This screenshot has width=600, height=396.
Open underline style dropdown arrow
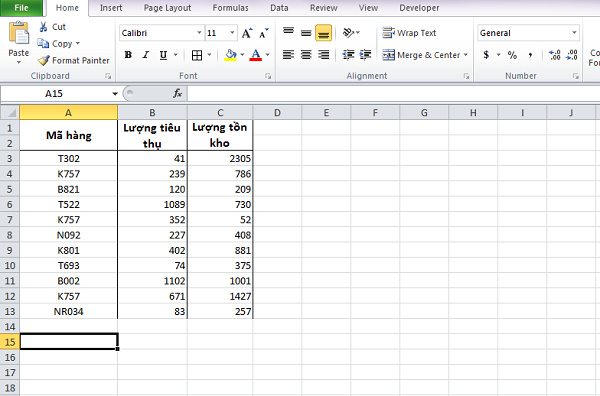pyautogui.click(x=176, y=55)
